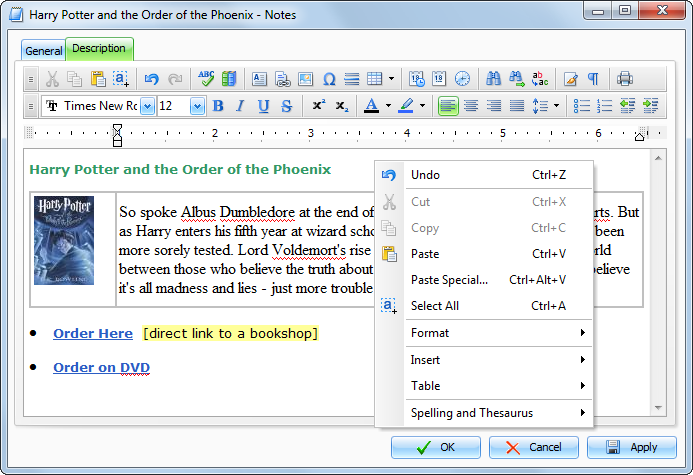Click the Cut scissors toolbar icon
This screenshot has width=693, height=475.
coord(52,79)
